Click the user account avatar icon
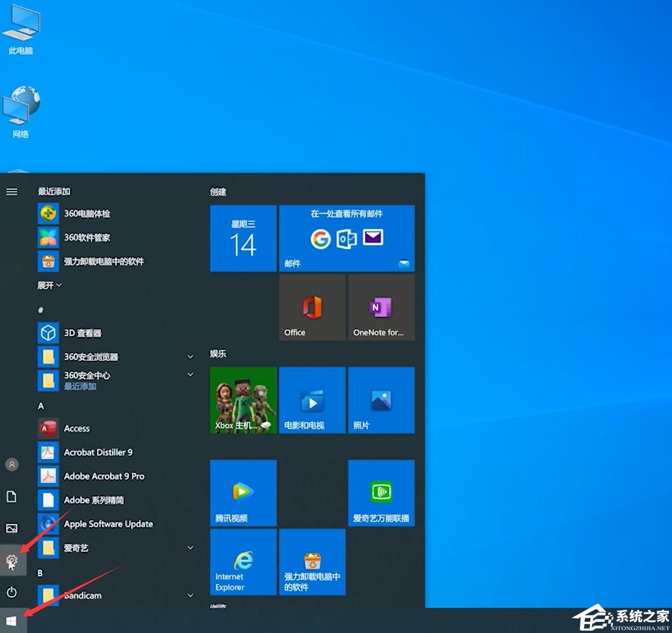 pyautogui.click(x=12, y=465)
